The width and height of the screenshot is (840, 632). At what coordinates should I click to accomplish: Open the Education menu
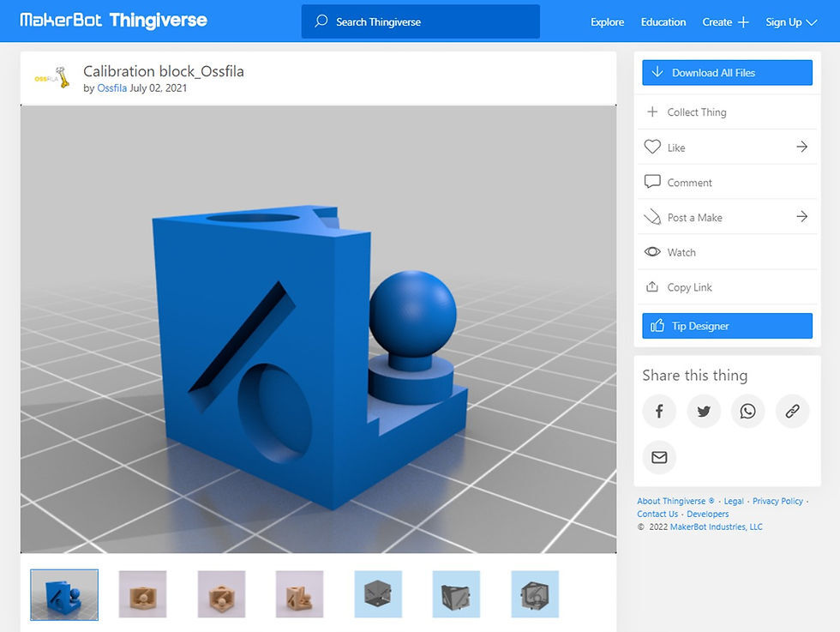(x=663, y=21)
